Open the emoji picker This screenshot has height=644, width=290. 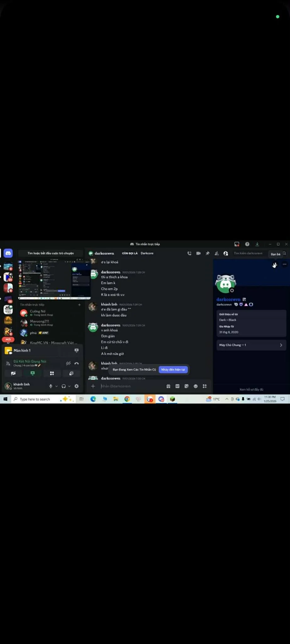(196, 386)
